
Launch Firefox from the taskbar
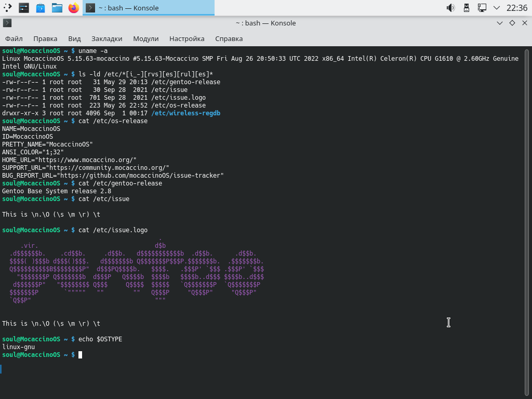click(x=74, y=7)
